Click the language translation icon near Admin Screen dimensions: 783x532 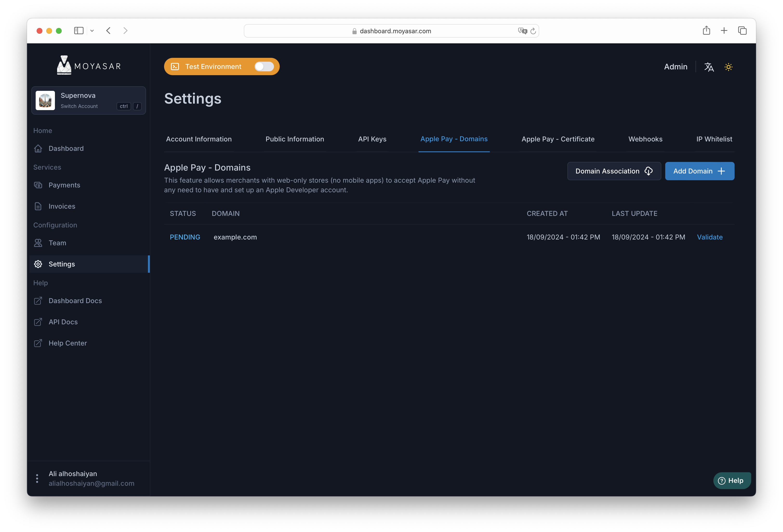[x=709, y=67]
